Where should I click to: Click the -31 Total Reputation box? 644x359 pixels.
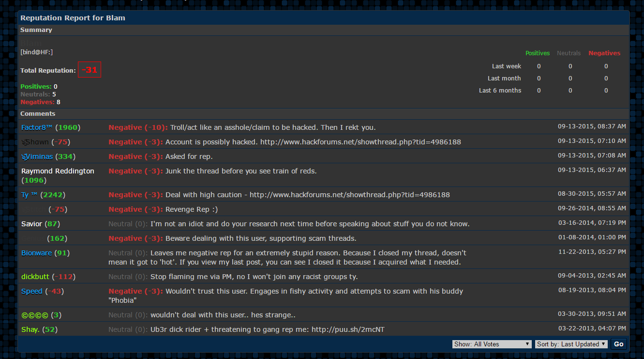click(90, 70)
